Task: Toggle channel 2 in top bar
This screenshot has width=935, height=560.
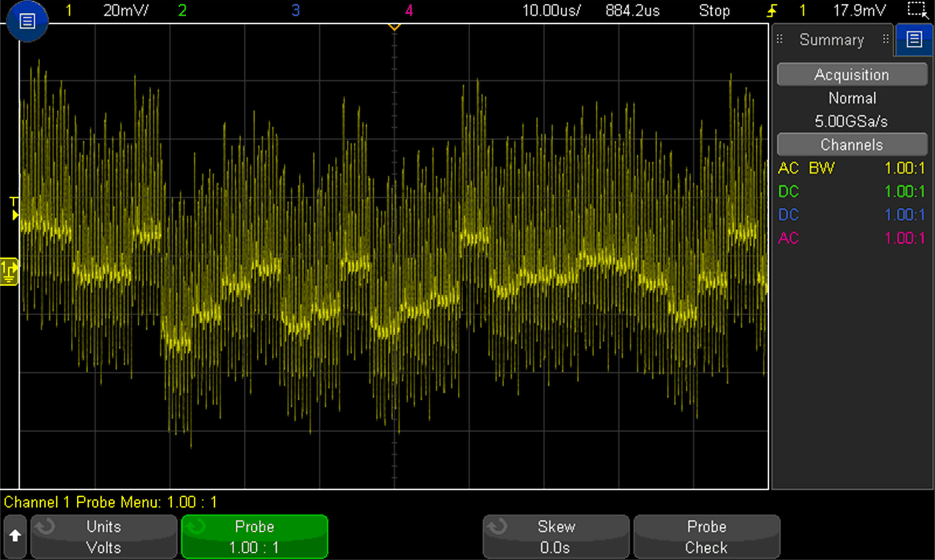Action: (x=182, y=10)
